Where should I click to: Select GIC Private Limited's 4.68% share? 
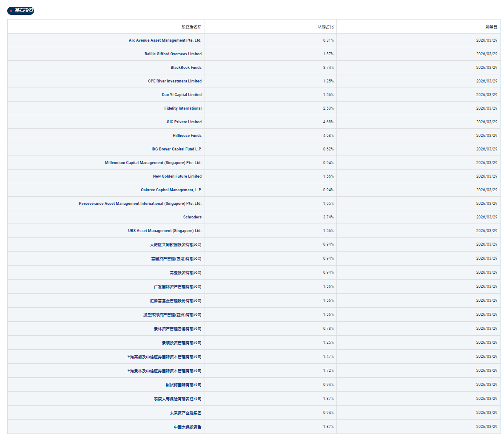coord(328,122)
